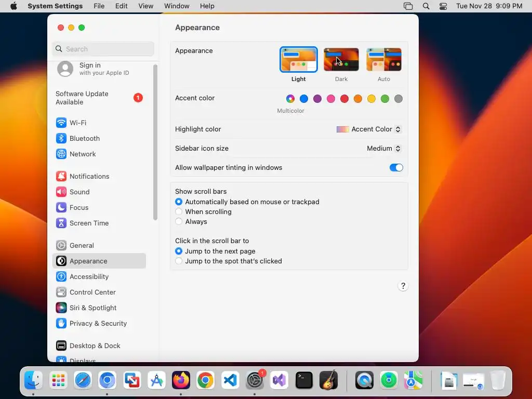
Task: Open Sidebar icon size Medium dropdown
Action: pos(384,148)
